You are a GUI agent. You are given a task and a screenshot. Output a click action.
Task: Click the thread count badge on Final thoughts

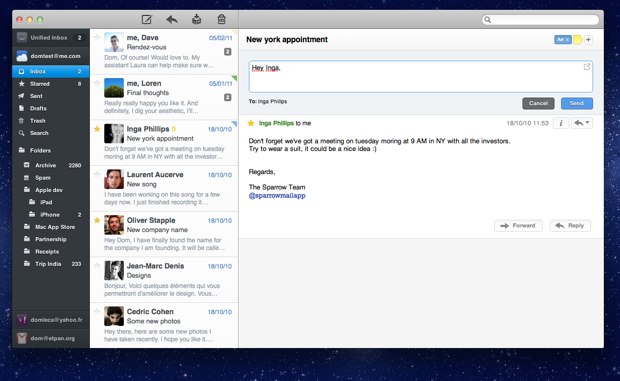228,97
